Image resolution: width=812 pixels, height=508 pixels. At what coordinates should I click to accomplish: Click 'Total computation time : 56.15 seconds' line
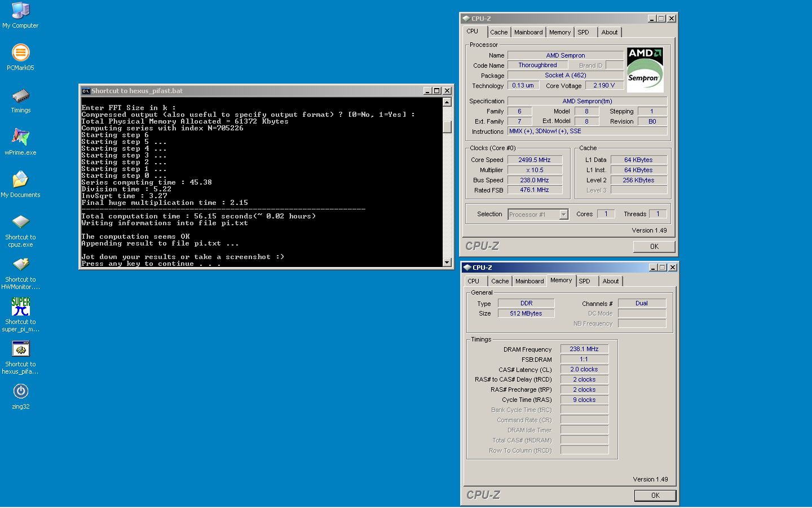click(198, 216)
